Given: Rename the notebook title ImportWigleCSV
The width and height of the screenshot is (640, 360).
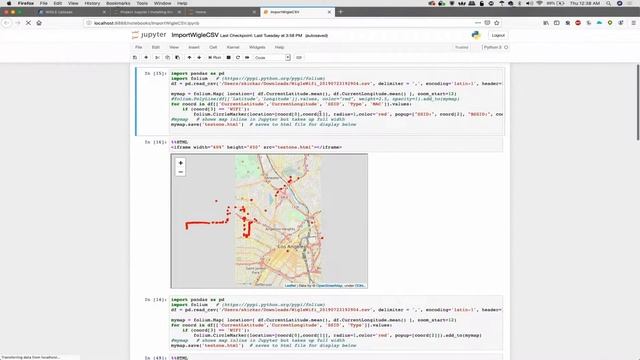Looking at the screenshot, I should [x=195, y=35].
